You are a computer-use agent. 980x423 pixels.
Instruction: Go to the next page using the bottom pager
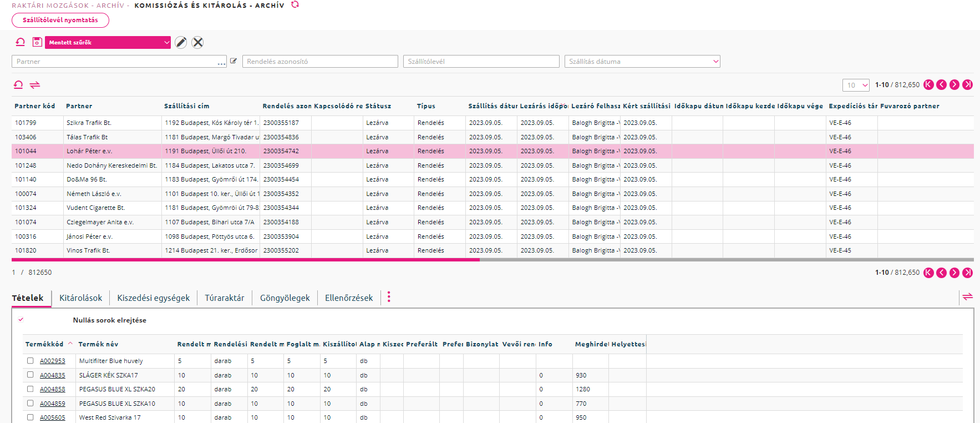(954, 273)
